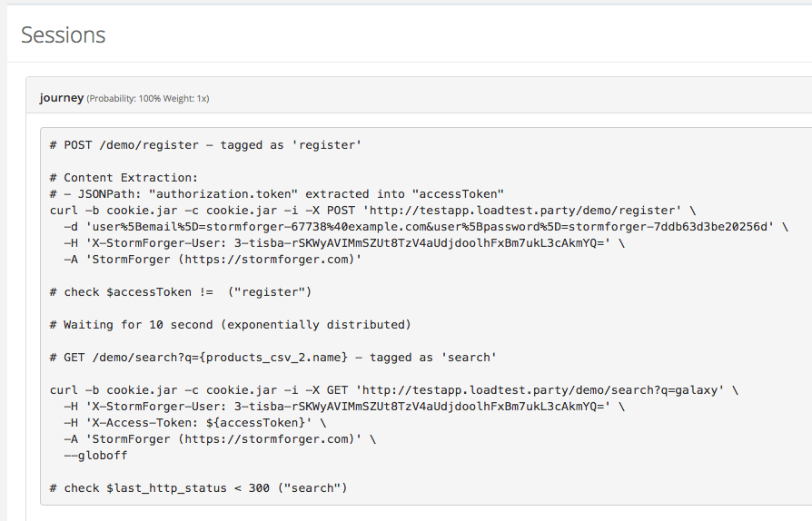
Task: Select the journey session title
Action: pyautogui.click(x=62, y=98)
